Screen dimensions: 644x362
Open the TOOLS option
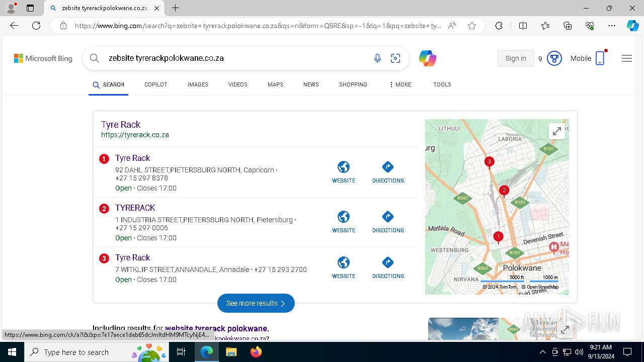(x=442, y=84)
